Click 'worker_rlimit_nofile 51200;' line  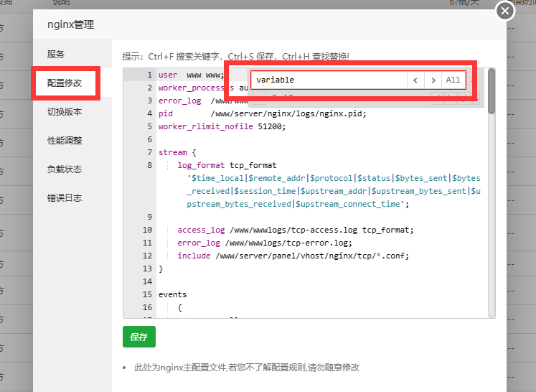pos(222,126)
